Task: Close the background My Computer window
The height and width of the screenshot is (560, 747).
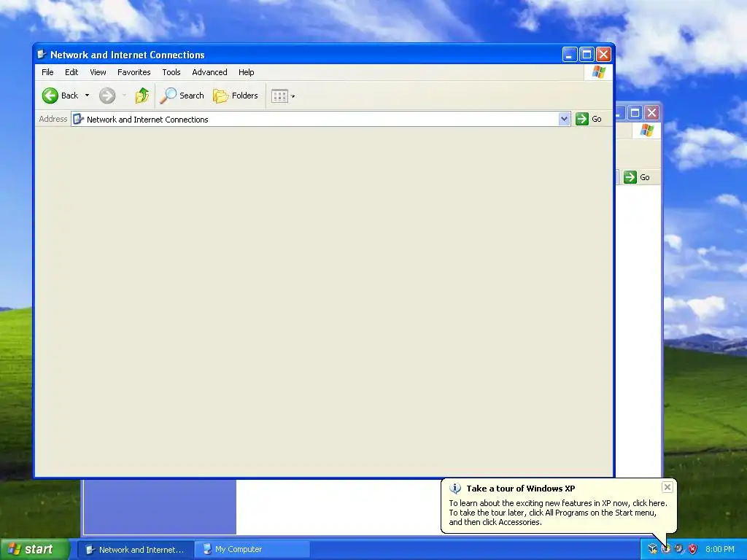Action: (651, 113)
